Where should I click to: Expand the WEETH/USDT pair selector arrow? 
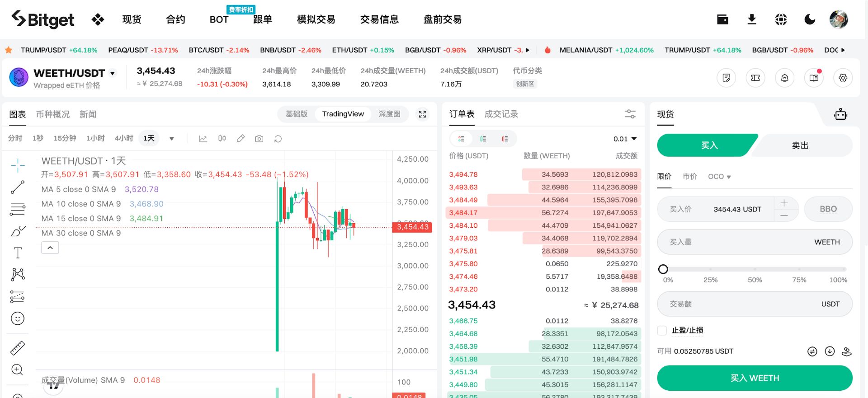pyautogui.click(x=113, y=73)
